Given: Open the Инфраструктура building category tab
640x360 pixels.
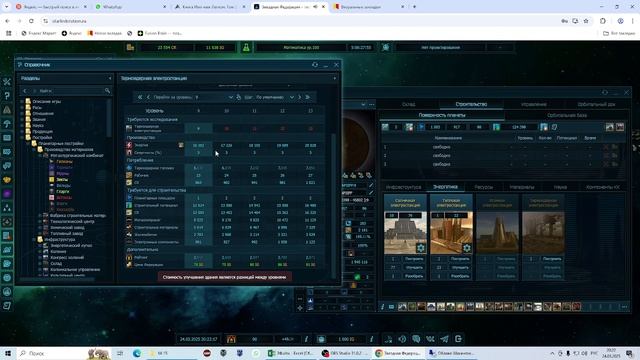Looking at the screenshot, I should point(403,187).
